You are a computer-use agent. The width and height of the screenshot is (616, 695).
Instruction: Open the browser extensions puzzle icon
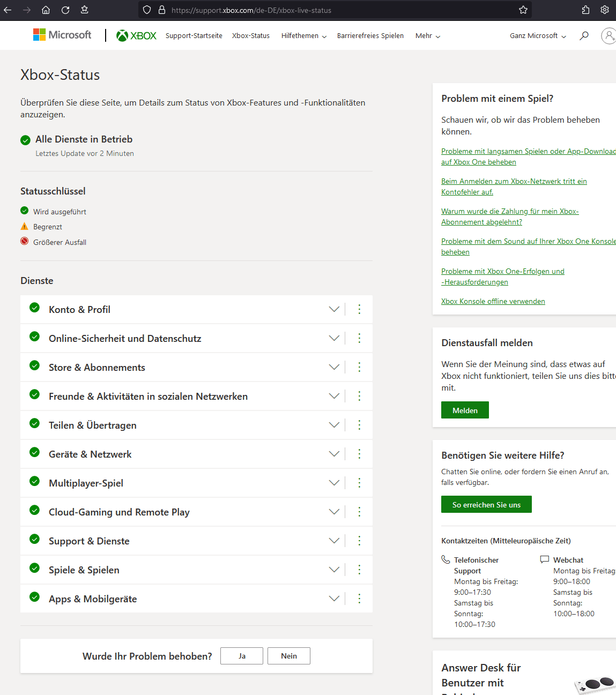(585, 10)
